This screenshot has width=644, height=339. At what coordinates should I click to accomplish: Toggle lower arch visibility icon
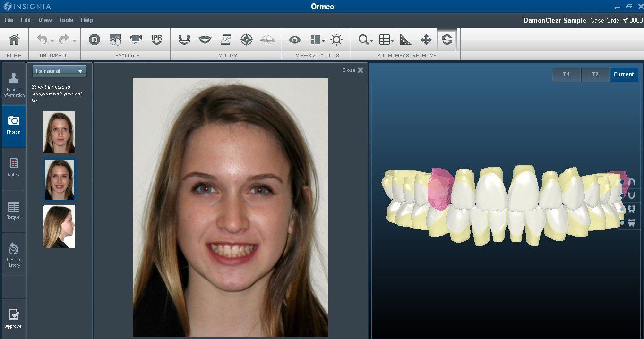click(631, 195)
